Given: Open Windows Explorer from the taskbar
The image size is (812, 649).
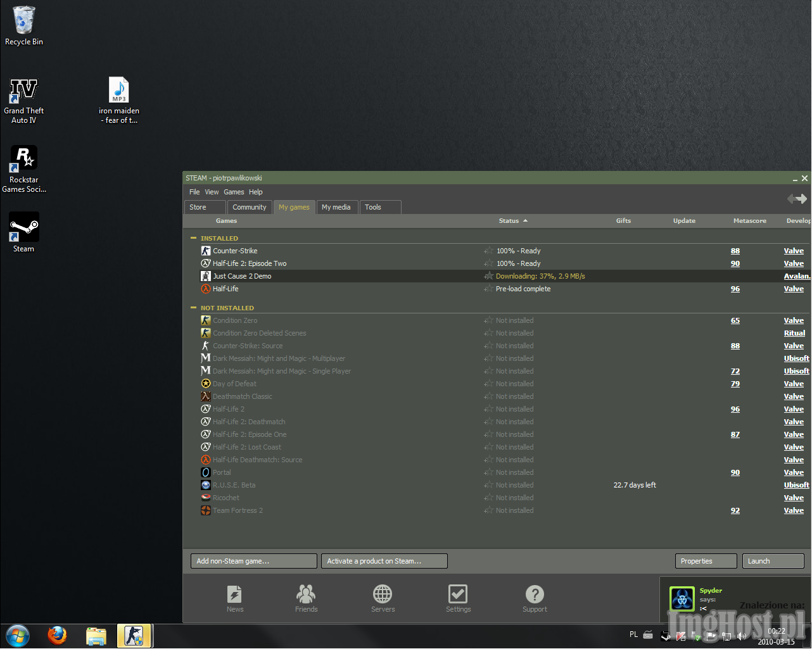Looking at the screenshot, I should [96, 636].
